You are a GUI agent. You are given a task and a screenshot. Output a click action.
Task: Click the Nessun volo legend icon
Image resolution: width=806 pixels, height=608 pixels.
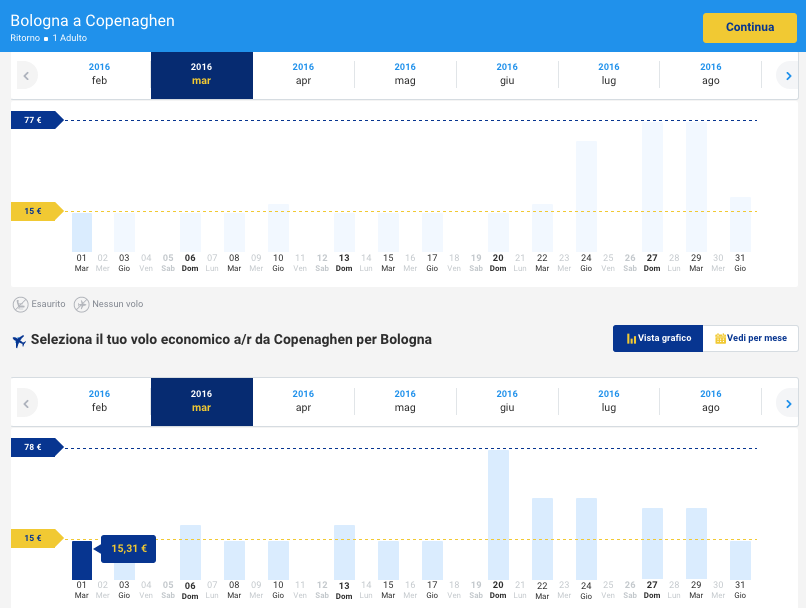click(x=82, y=304)
